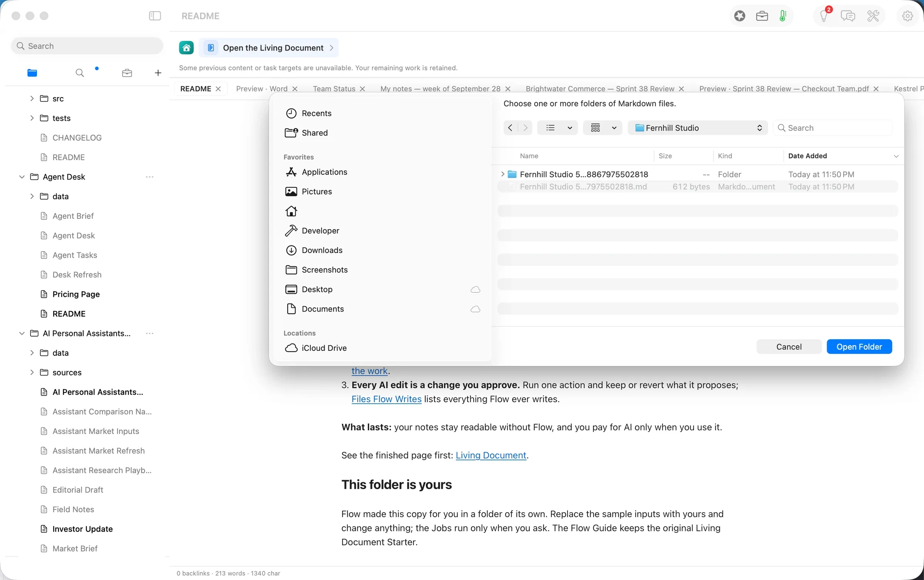Switch to My notes week of September 28 tab

(x=440, y=89)
